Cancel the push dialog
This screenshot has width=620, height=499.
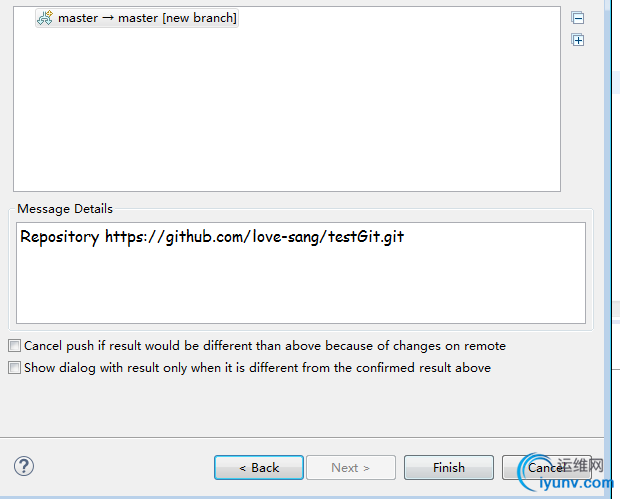coord(546,467)
